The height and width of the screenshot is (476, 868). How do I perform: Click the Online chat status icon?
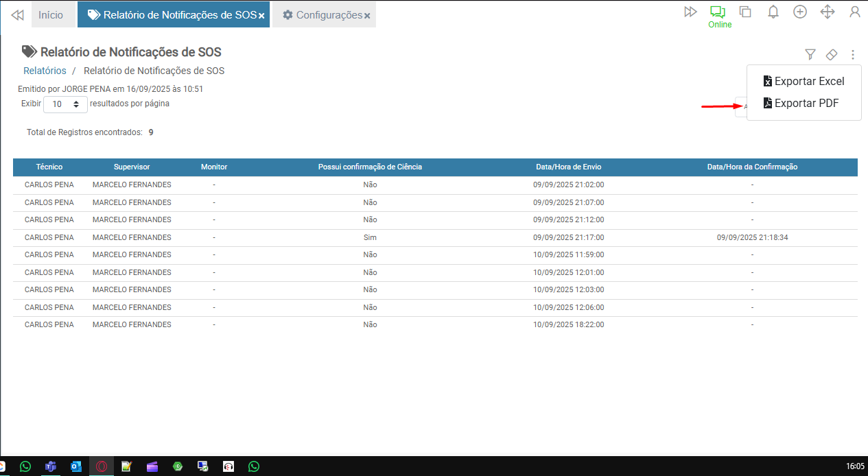pyautogui.click(x=718, y=12)
